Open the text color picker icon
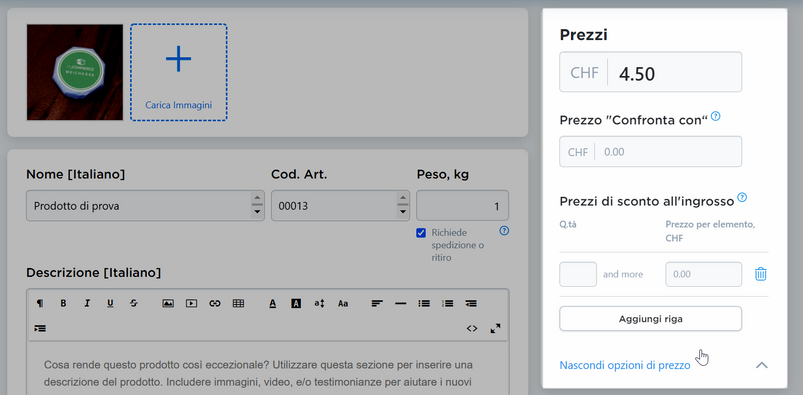Screen dimensions: 803x395 point(272,303)
